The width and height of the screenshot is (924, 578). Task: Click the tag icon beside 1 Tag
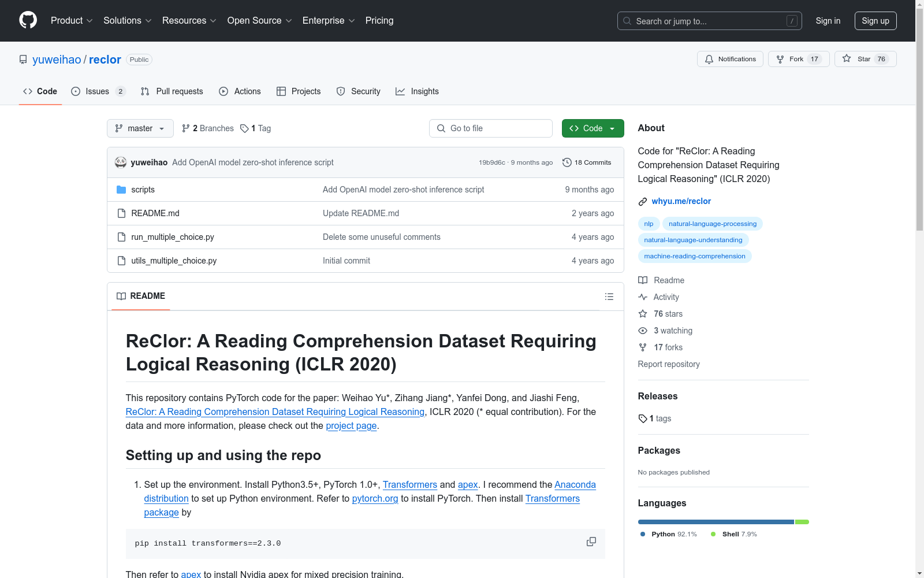245,128
